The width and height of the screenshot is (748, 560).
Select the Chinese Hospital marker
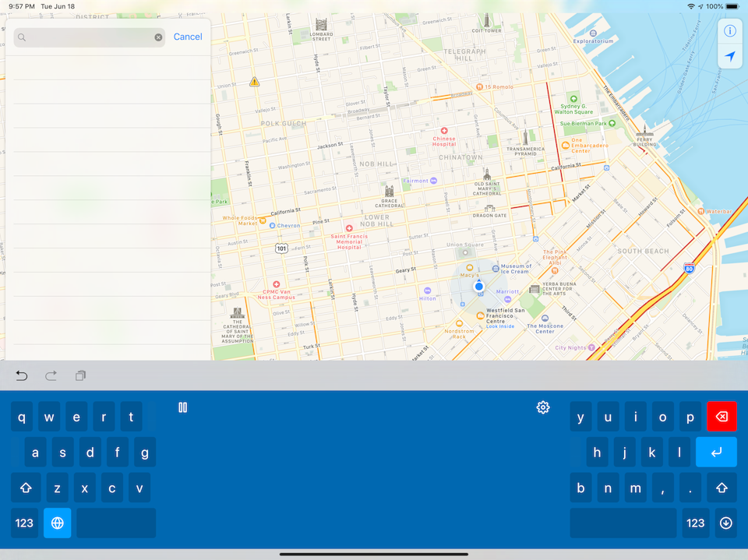click(444, 131)
